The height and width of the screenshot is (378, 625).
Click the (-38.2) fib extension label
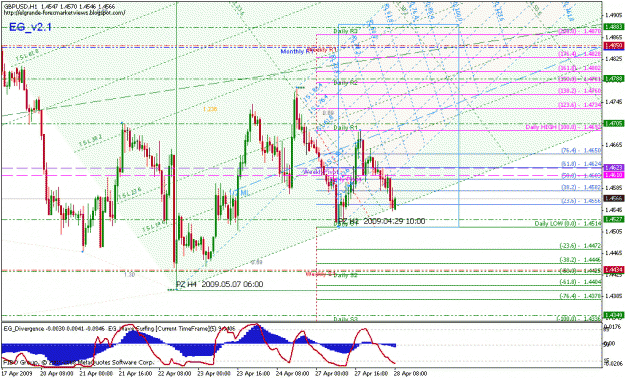[x=580, y=260]
